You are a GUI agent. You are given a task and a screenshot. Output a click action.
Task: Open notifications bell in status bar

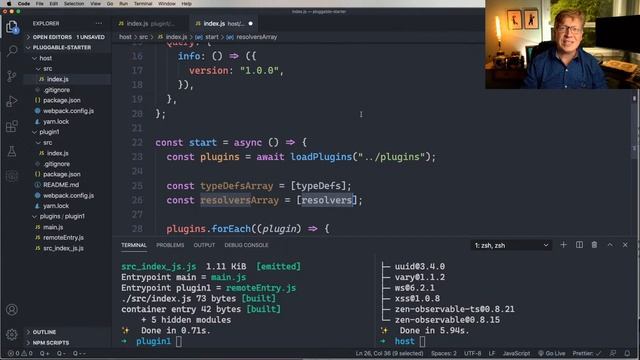(x=627, y=353)
